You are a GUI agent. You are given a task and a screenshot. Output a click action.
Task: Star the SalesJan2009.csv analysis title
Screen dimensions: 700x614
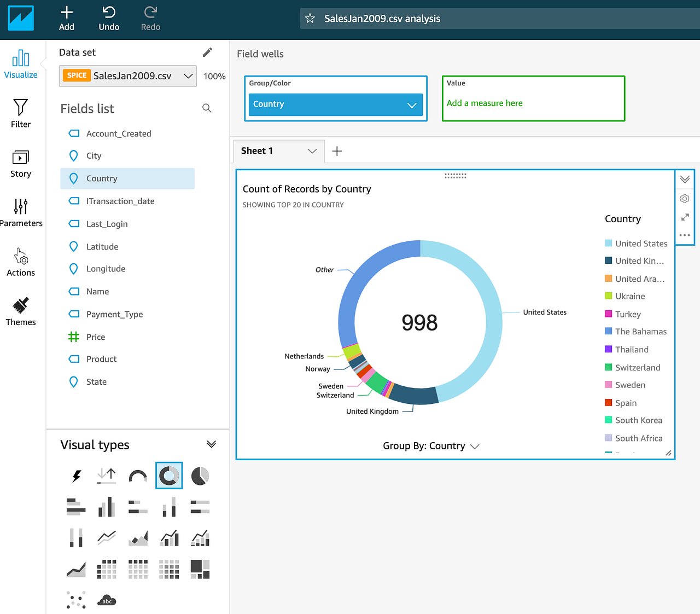coord(310,18)
